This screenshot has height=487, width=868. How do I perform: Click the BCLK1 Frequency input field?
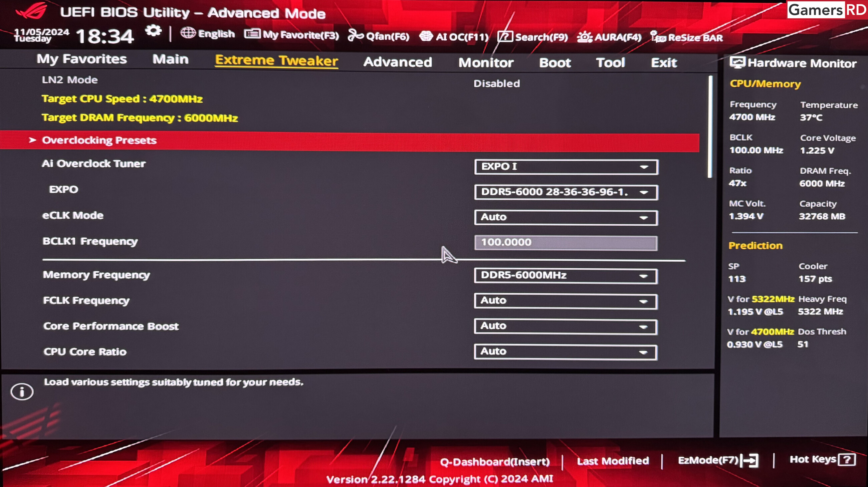click(x=566, y=242)
